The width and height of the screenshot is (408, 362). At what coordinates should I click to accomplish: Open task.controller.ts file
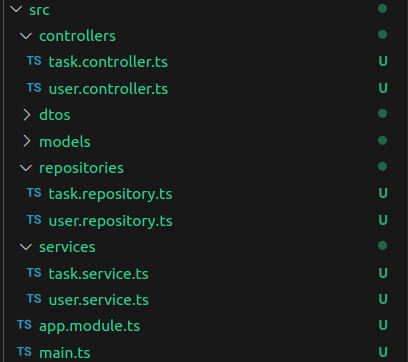coord(108,62)
